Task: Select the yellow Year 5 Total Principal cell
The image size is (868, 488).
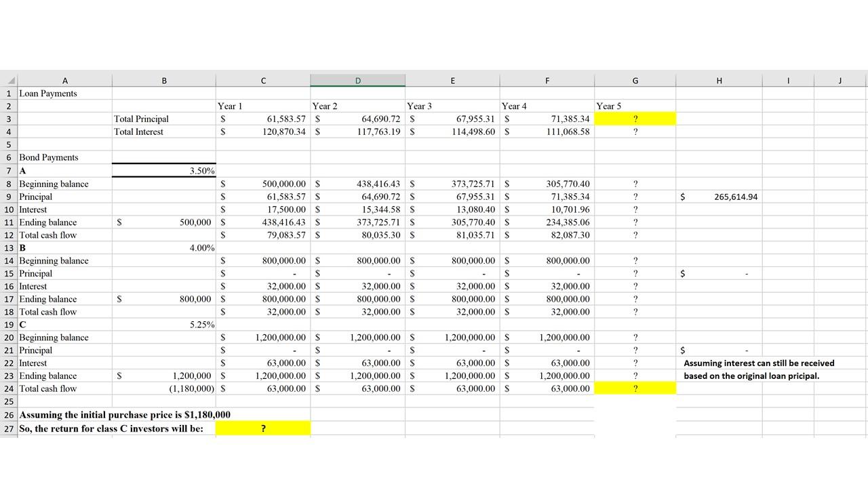Action: (635, 119)
